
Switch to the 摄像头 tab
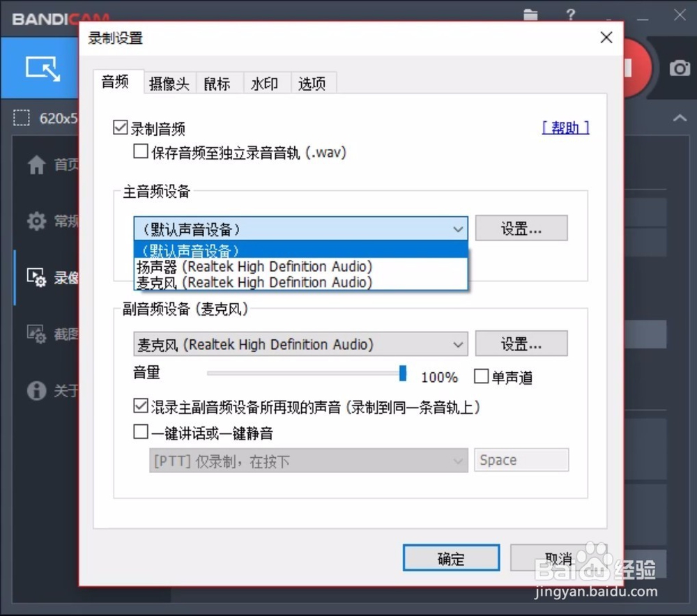(x=169, y=84)
